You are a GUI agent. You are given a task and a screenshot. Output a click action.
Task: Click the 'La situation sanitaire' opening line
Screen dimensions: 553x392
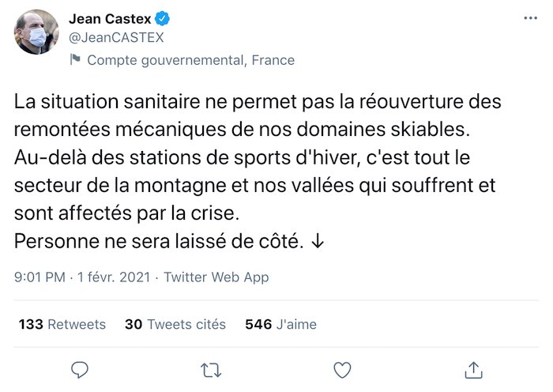point(95,103)
